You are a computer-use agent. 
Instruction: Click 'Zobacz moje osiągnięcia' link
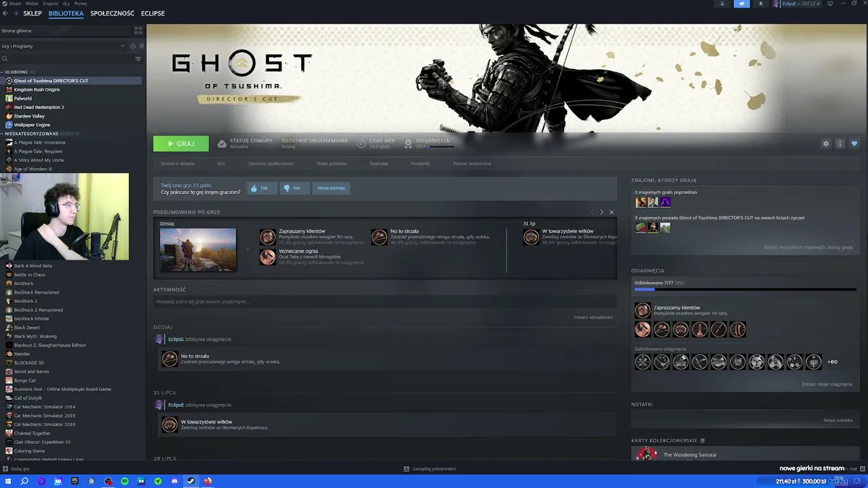tap(827, 384)
